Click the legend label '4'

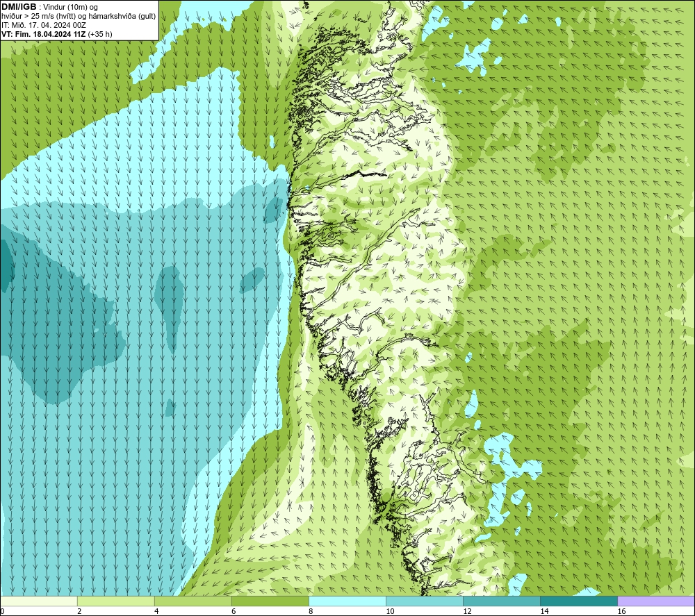click(x=156, y=611)
